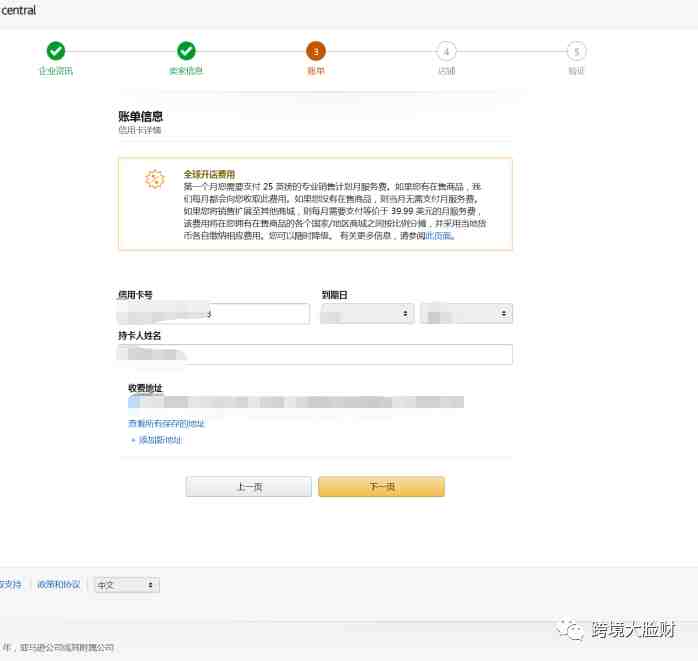Open 查看所有保存的地址 link

(166, 423)
